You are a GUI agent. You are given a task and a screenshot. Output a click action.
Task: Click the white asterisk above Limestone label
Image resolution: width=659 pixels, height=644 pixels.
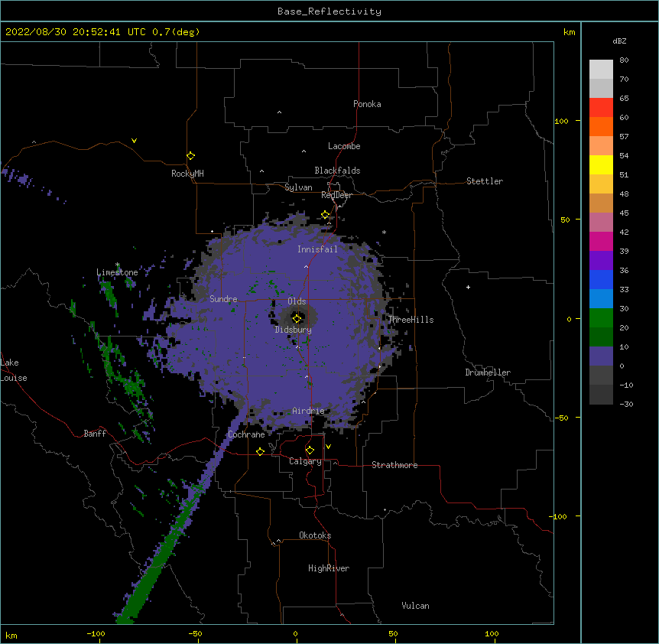[x=117, y=265]
